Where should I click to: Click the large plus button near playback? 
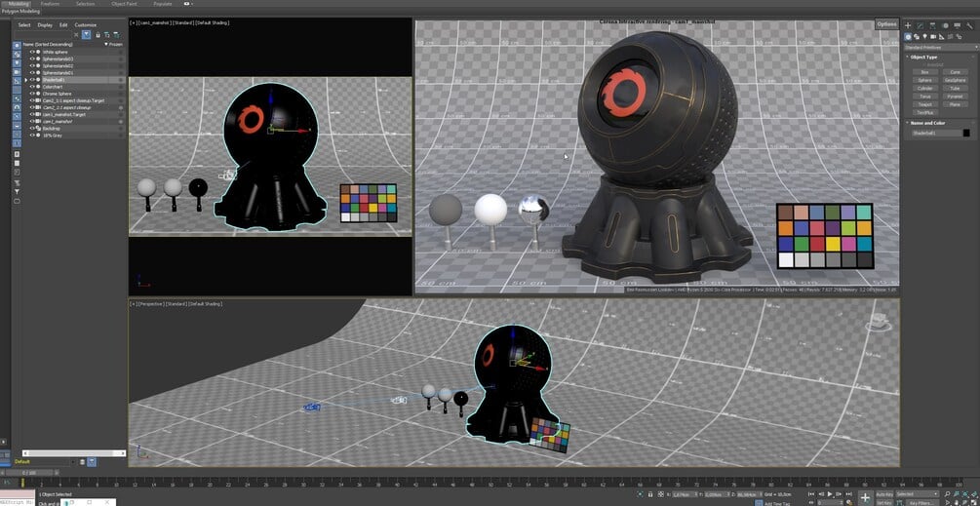[x=866, y=498]
